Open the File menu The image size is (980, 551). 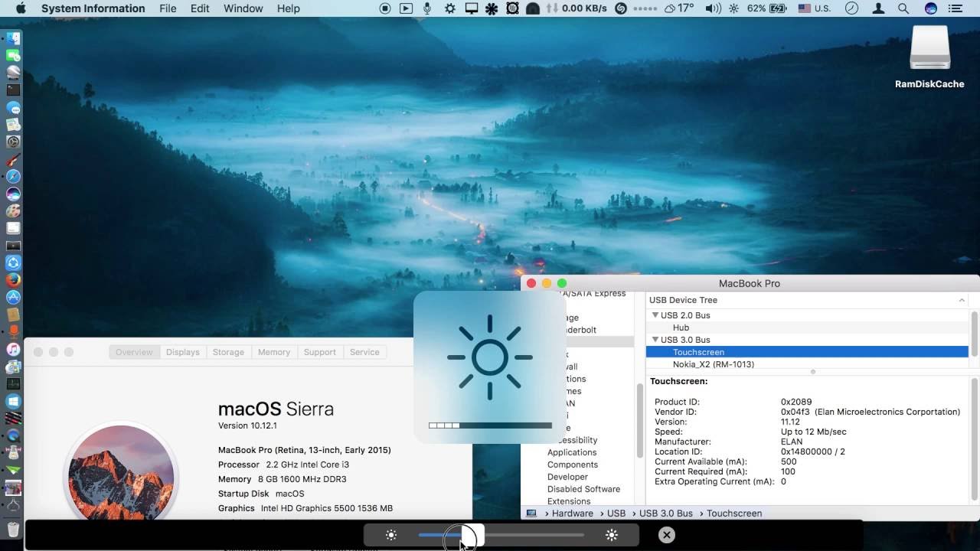168,8
